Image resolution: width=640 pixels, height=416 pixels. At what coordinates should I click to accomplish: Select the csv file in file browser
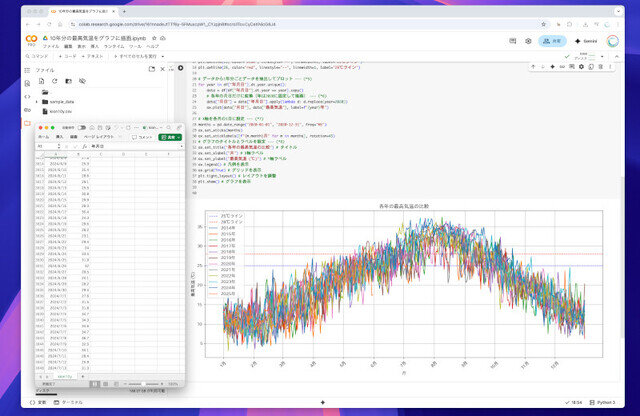pos(60,111)
